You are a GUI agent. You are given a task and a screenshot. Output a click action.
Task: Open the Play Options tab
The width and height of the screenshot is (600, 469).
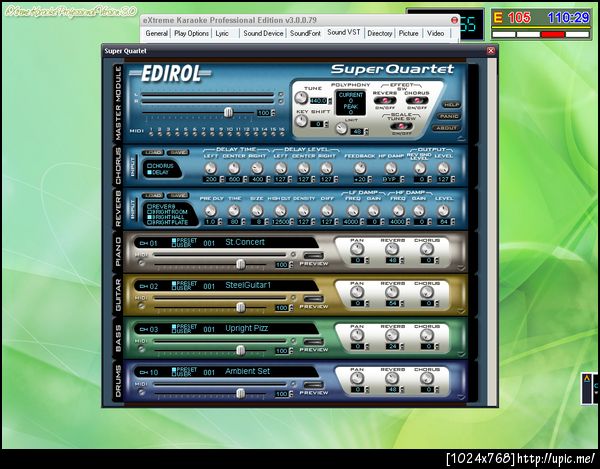[x=191, y=33]
